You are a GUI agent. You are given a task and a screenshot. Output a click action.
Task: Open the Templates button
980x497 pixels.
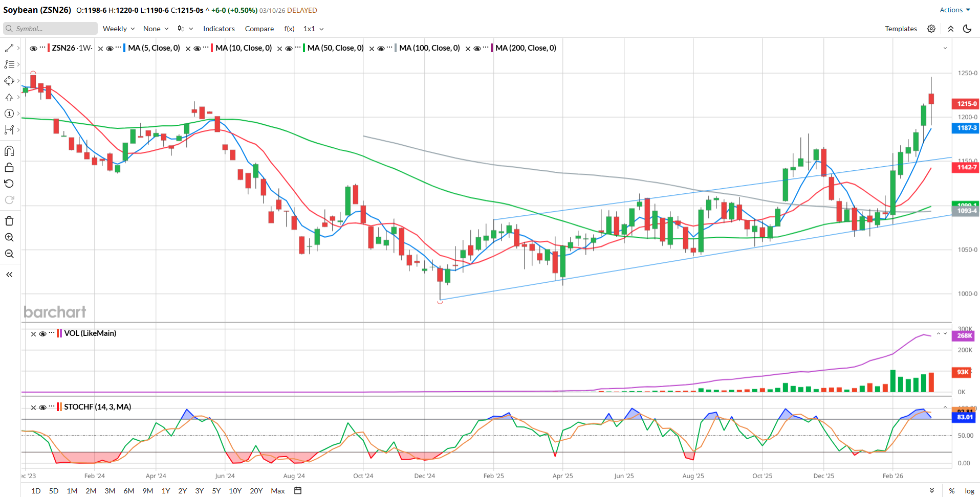tap(901, 29)
